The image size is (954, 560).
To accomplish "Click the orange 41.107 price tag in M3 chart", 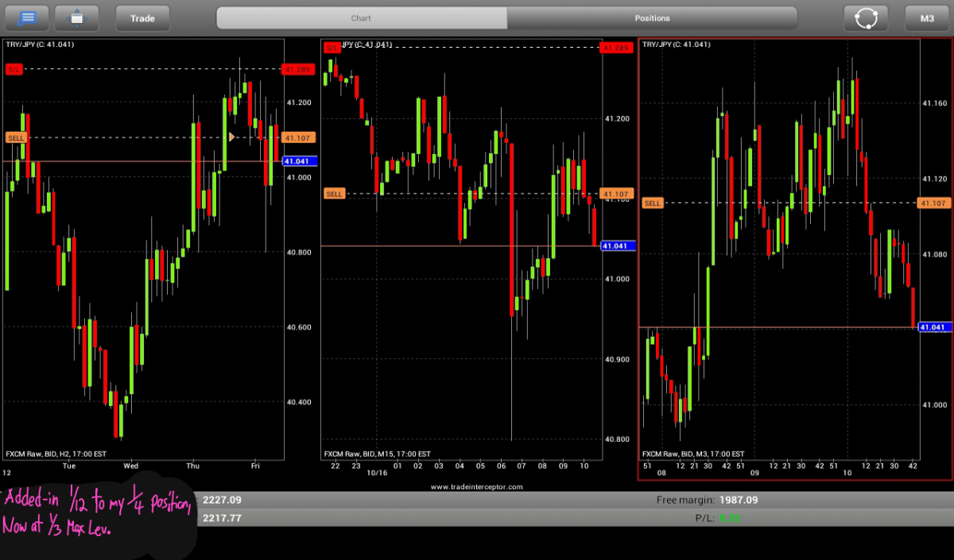I will click(x=933, y=203).
